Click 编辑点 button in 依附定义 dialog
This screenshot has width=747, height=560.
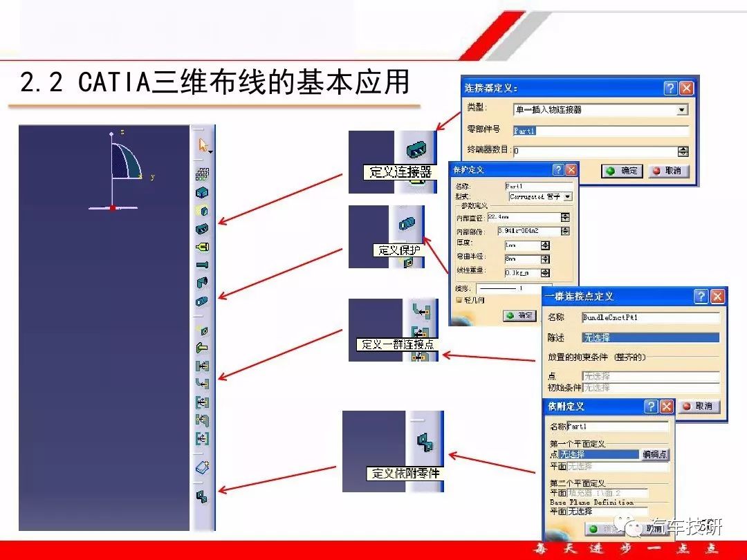point(654,455)
